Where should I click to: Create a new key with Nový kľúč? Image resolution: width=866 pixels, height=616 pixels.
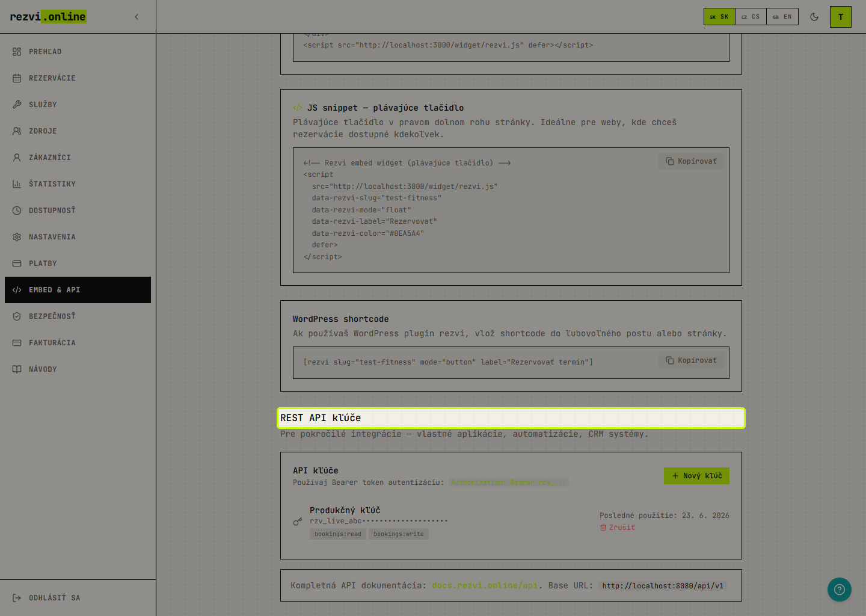pos(696,476)
